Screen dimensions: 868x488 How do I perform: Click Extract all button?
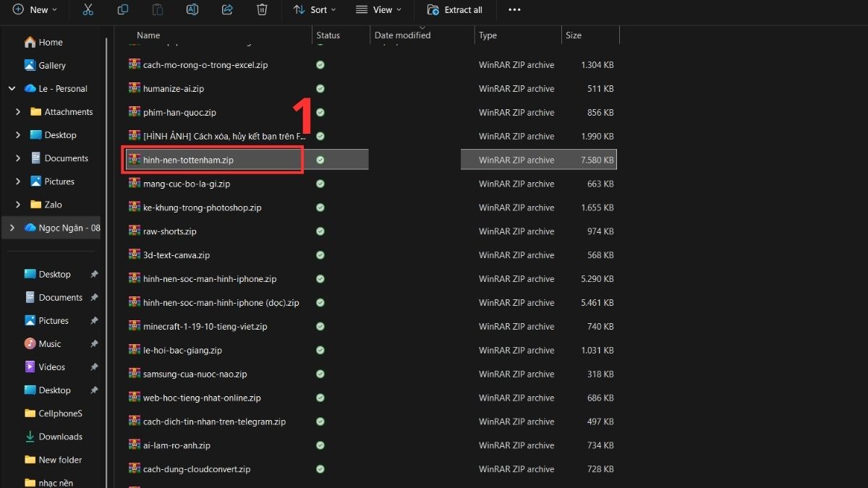455,10
